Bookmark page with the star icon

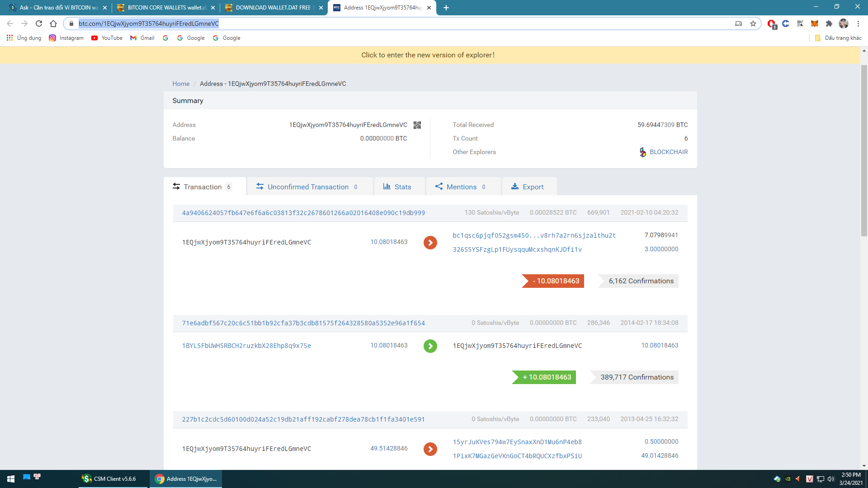click(x=753, y=23)
